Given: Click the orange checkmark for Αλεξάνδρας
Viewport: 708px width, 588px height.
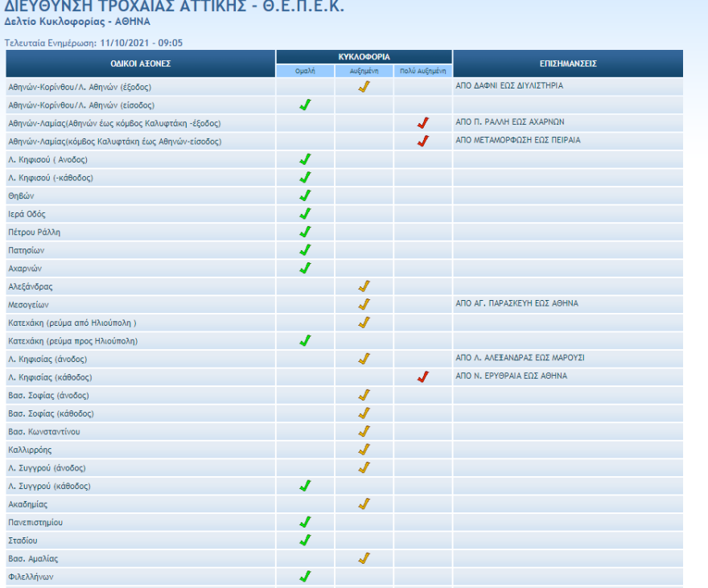Looking at the screenshot, I should [x=364, y=286].
